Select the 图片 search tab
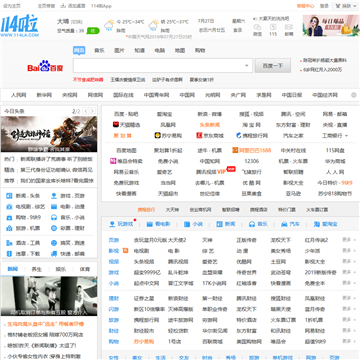This screenshot has height=360, width=360. point(119,50)
